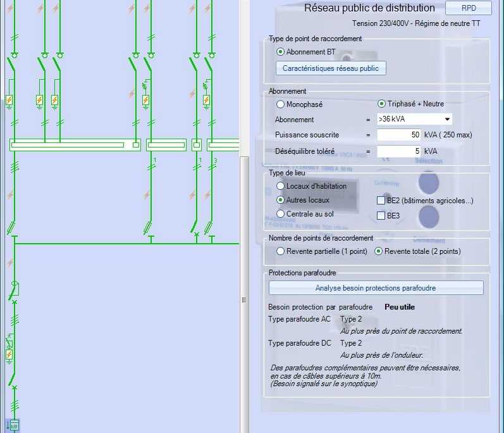The height and width of the screenshot is (433, 504).
Task: Click the Déséquilibre toléré field showing 5
Action: click(x=399, y=151)
